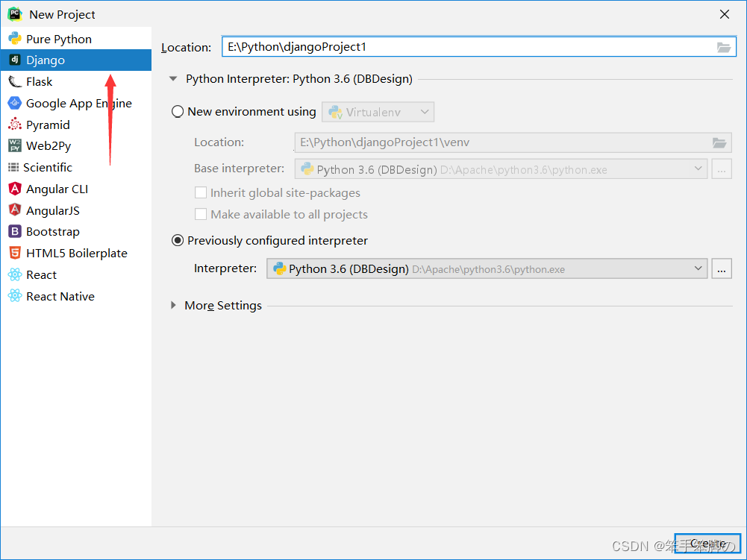Click ellipsis button next to Interpreter
The image size is (747, 560).
coord(722,268)
